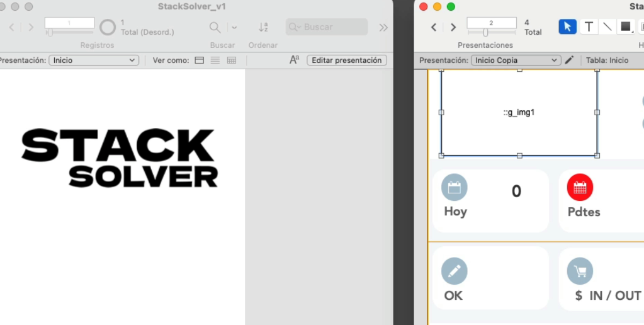Select table view icon in Ver como
This screenshot has height=325, width=644.
pyautogui.click(x=232, y=60)
